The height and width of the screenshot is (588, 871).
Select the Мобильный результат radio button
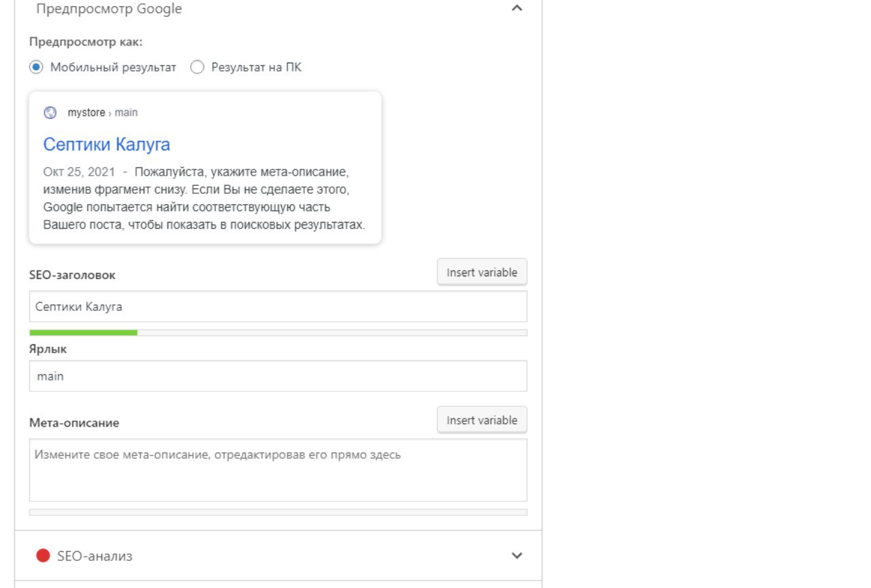pos(36,67)
